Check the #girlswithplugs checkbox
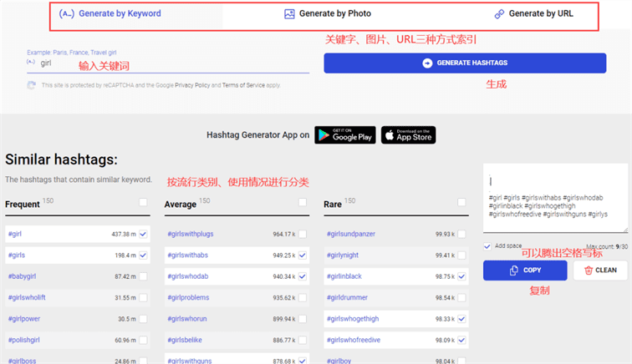The width and height of the screenshot is (632, 364). 303,234
